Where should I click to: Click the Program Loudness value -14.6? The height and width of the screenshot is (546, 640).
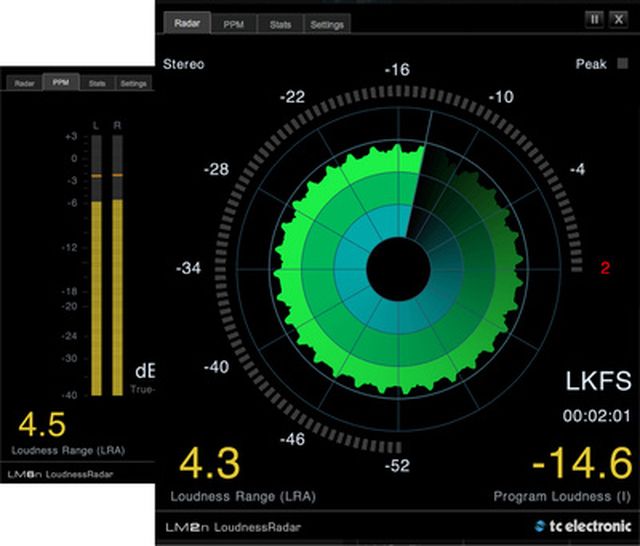point(582,464)
